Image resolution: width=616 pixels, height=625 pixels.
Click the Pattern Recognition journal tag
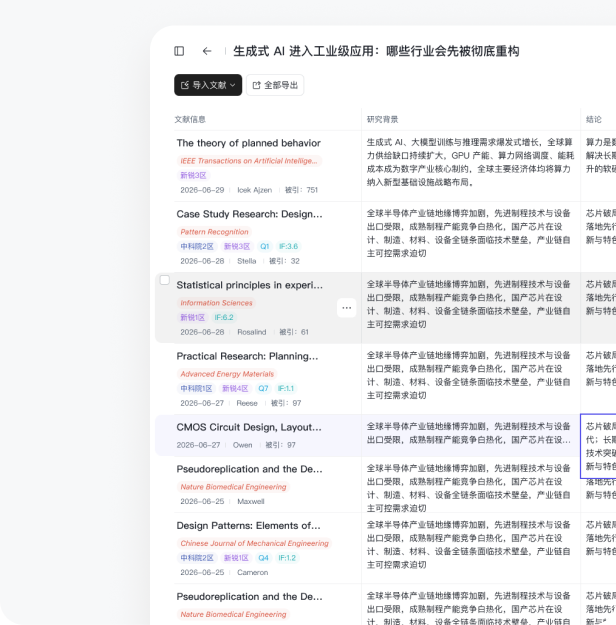point(214,232)
